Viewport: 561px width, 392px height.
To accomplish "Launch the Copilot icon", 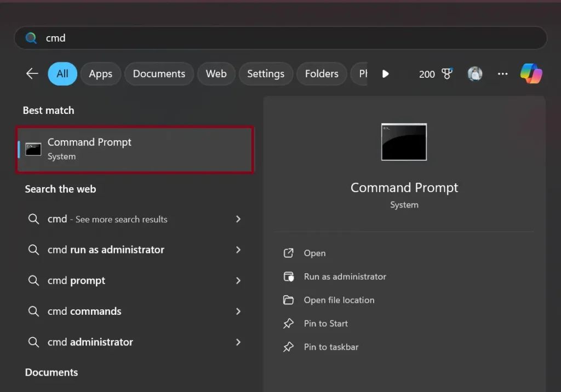I will (531, 73).
